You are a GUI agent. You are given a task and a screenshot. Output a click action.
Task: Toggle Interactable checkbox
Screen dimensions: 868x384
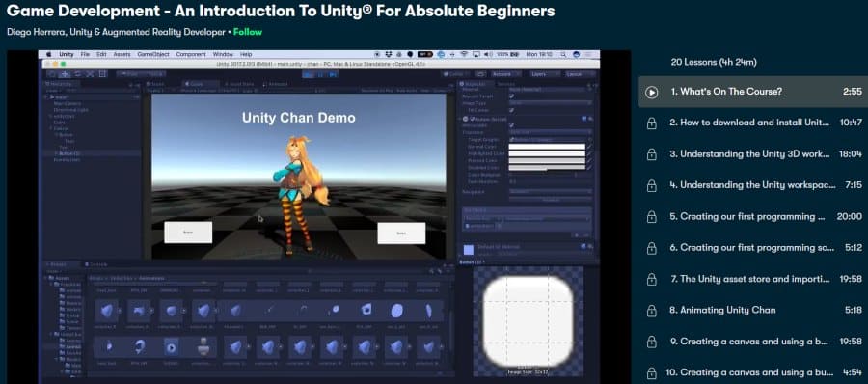point(511,125)
